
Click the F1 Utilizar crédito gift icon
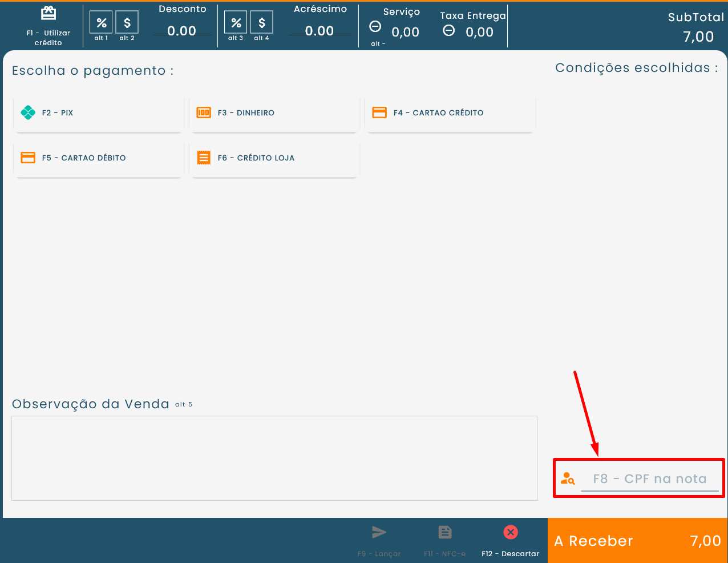pos(48,13)
